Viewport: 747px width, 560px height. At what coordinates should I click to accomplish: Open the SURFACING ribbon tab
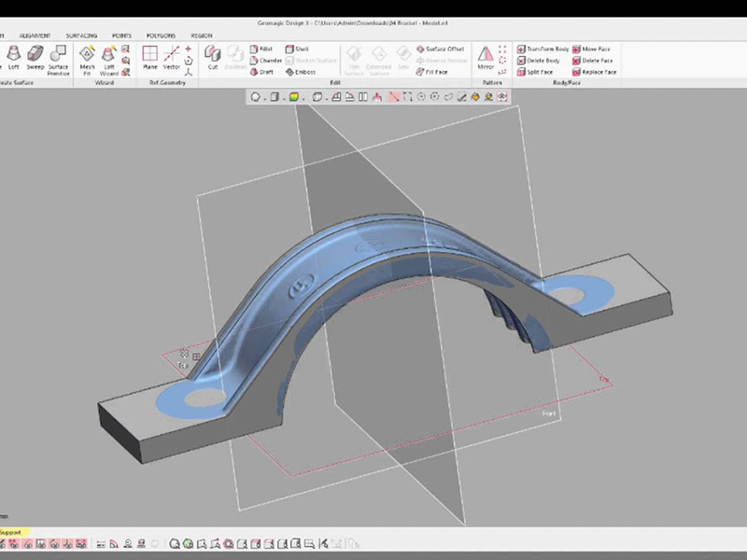81,35
